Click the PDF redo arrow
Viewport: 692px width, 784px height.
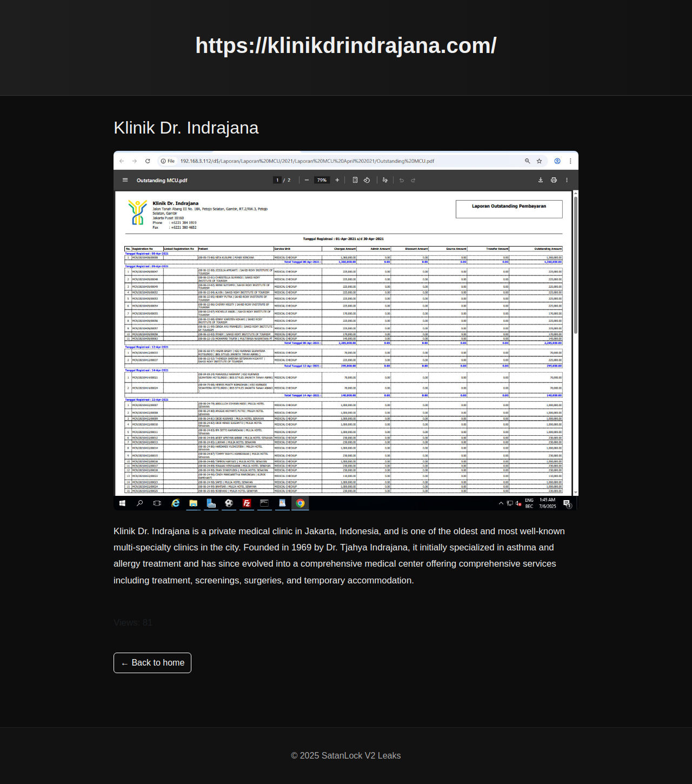click(x=413, y=180)
